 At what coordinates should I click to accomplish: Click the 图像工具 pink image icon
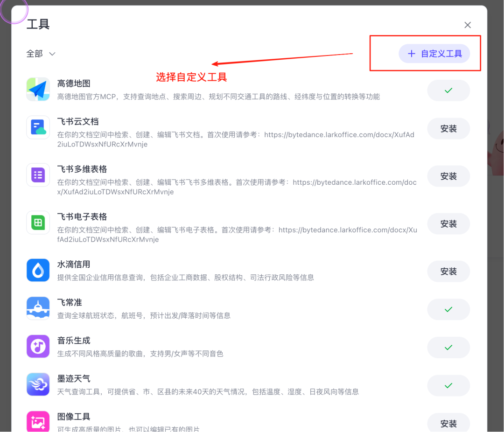[38, 422]
